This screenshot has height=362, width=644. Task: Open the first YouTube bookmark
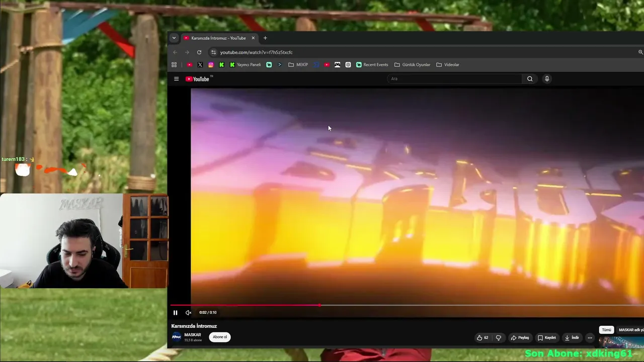(x=190, y=65)
